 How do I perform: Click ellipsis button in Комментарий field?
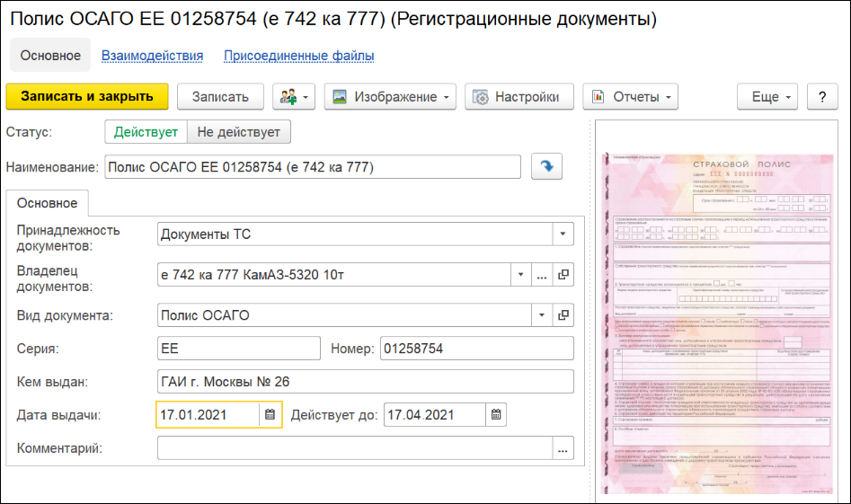point(563,447)
